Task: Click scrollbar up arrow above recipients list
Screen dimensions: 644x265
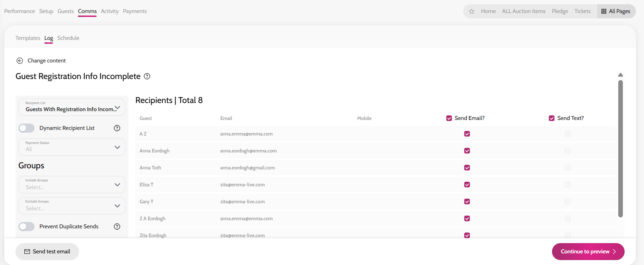Action: [x=621, y=75]
